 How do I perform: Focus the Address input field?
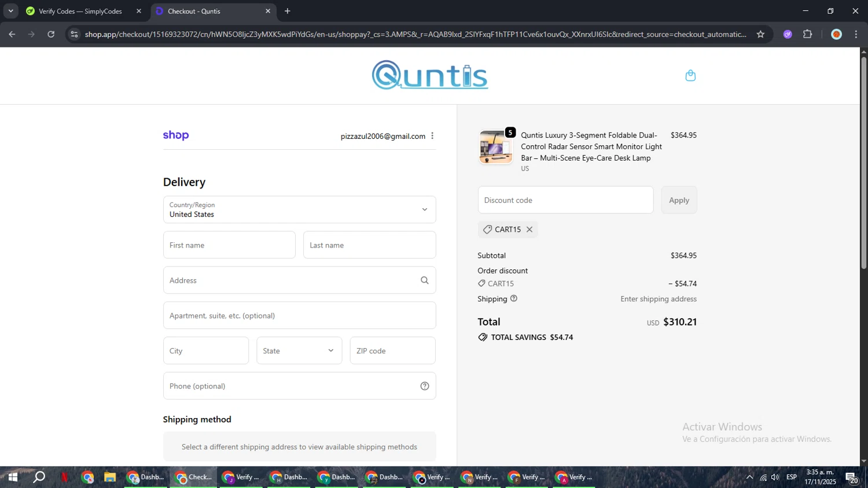299,280
